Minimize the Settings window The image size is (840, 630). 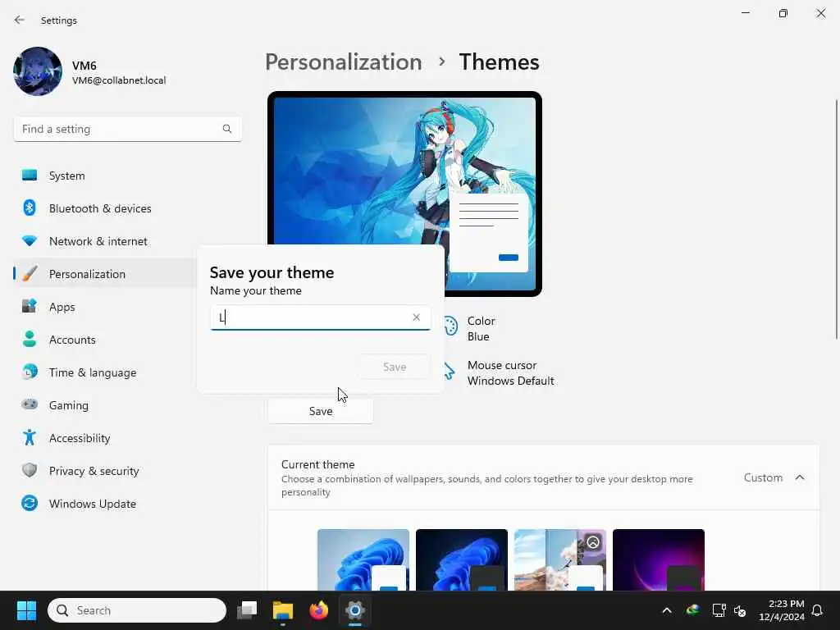coord(745,13)
